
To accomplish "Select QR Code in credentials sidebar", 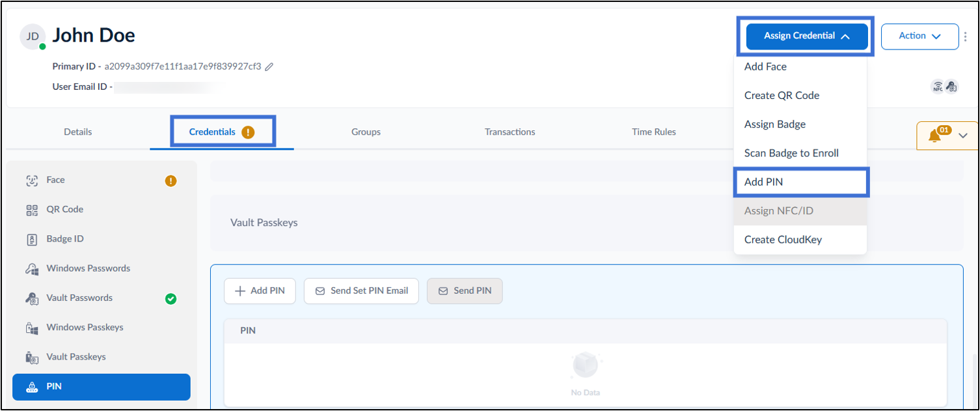I will 102,210.
